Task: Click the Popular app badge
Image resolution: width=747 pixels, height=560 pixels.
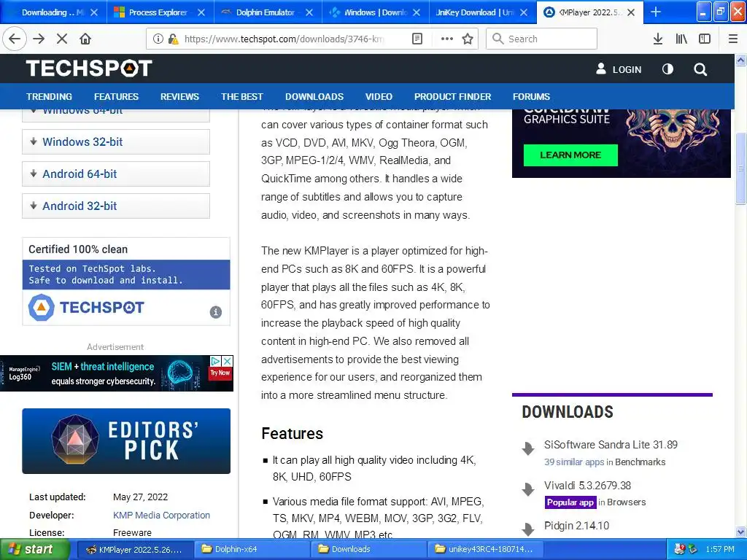Action: (x=570, y=502)
